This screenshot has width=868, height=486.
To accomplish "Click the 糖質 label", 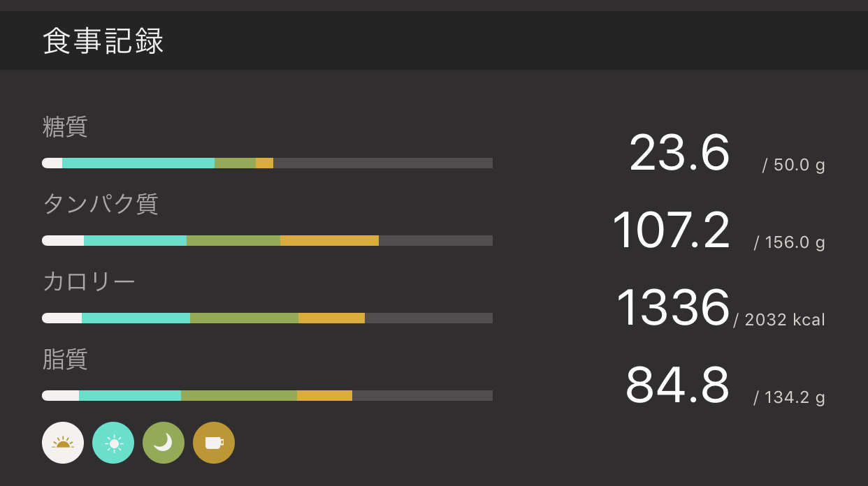I will point(65,127).
